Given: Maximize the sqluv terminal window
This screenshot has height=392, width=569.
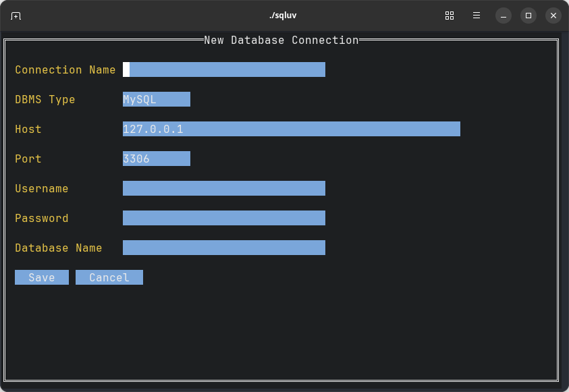Looking at the screenshot, I should pyautogui.click(x=529, y=16).
